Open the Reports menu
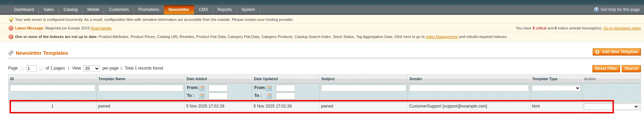The height and width of the screenshot is (137, 644). tap(224, 10)
